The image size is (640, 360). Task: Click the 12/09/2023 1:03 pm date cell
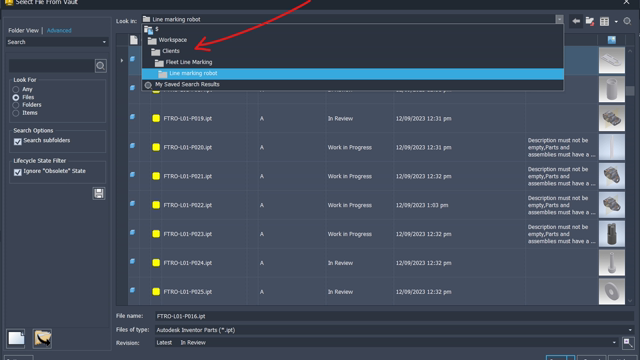point(422,205)
